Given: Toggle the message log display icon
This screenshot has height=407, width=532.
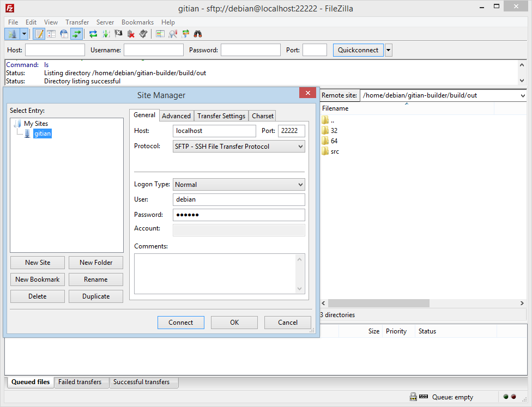Looking at the screenshot, I should pos(39,34).
